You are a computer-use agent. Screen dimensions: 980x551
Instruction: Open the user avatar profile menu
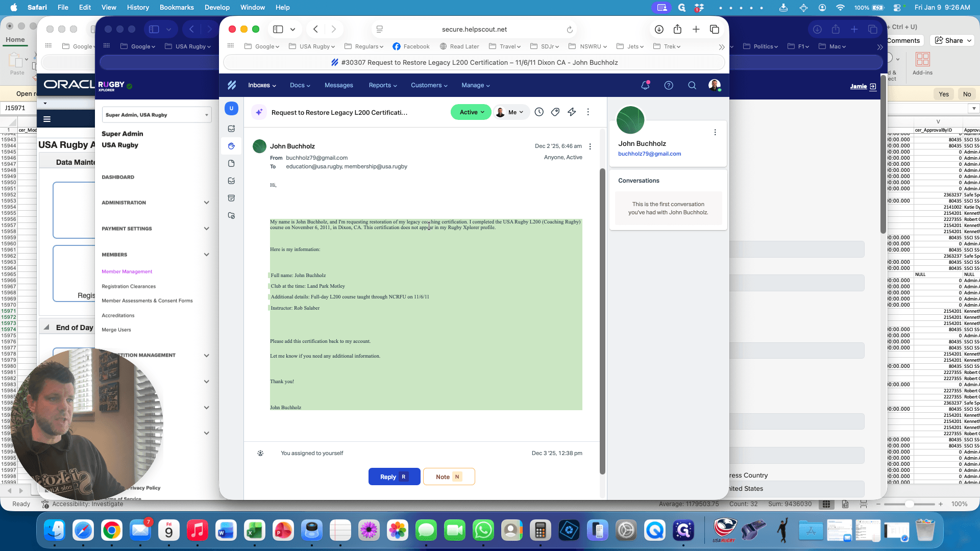pos(715,85)
